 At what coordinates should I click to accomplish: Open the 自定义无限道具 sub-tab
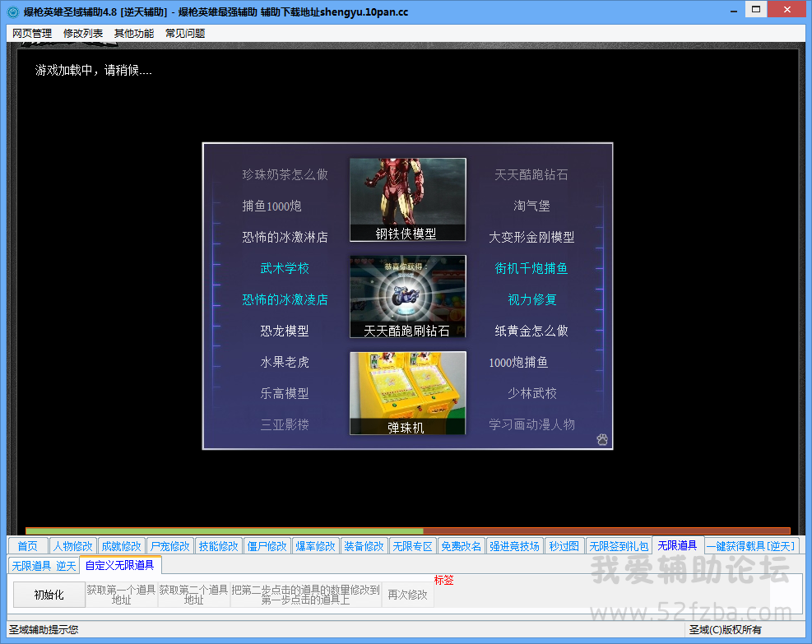click(x=119, y=565)
